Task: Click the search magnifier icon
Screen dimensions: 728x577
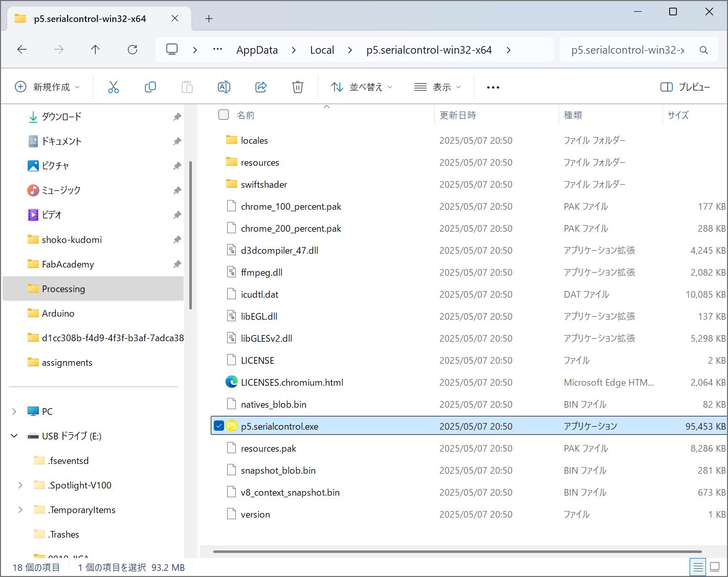Action: [x=704, y=50]
